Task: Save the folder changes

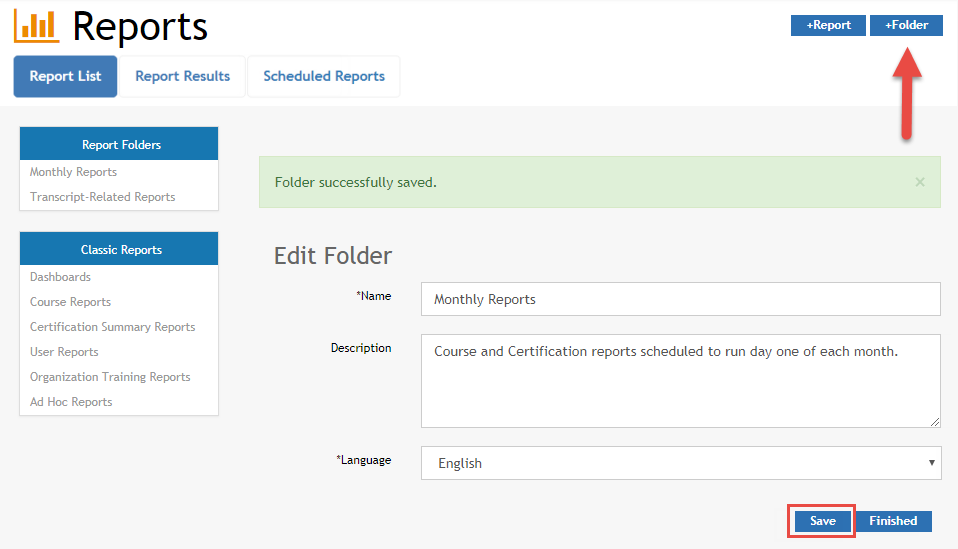Action: click(822, 521)
